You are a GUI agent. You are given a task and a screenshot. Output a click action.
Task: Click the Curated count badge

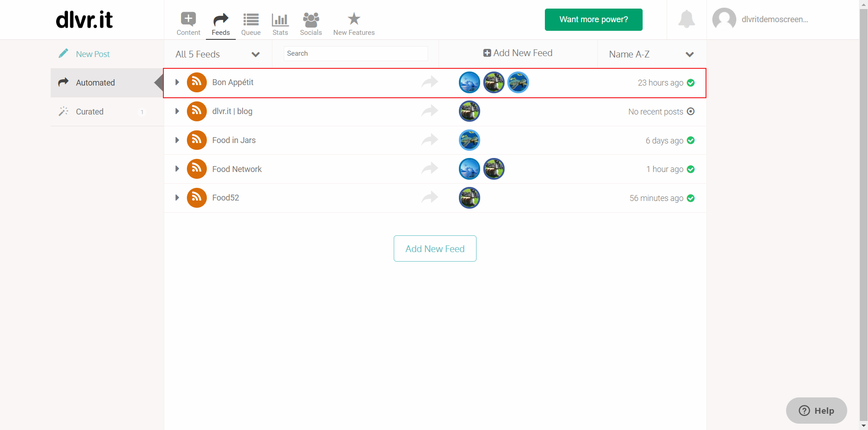[x=142, y=112]
